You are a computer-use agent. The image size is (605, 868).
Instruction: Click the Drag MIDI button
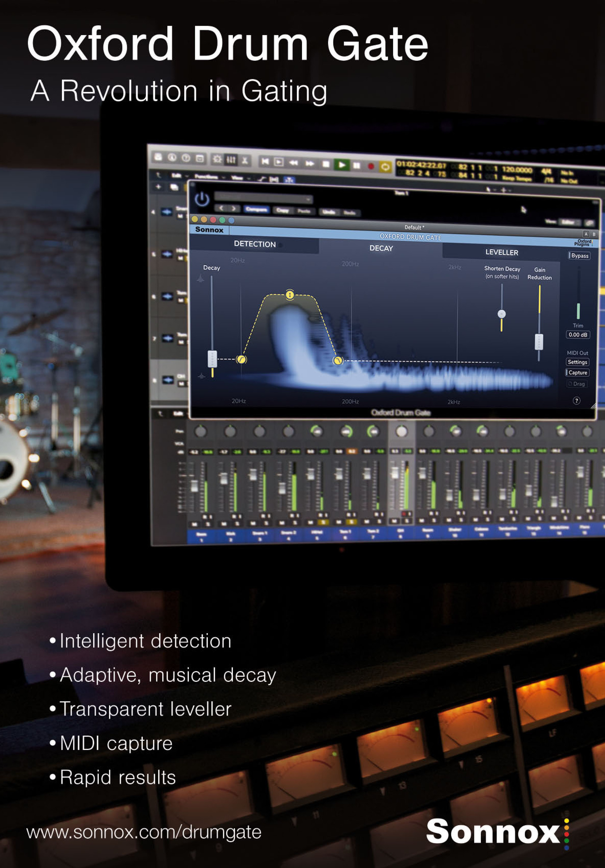[577, 384]
